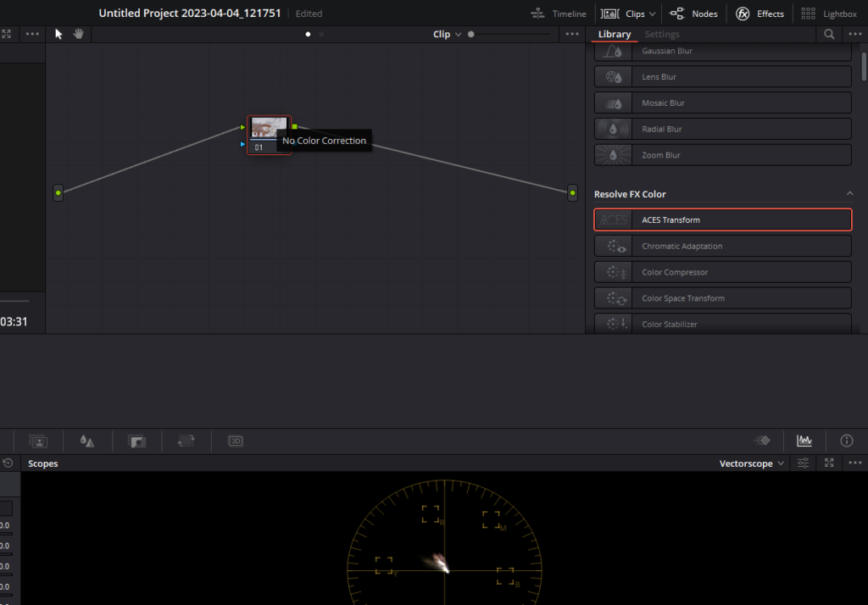
Task: Select the arrow pointer tool
Action: click(x=58, y=35)
